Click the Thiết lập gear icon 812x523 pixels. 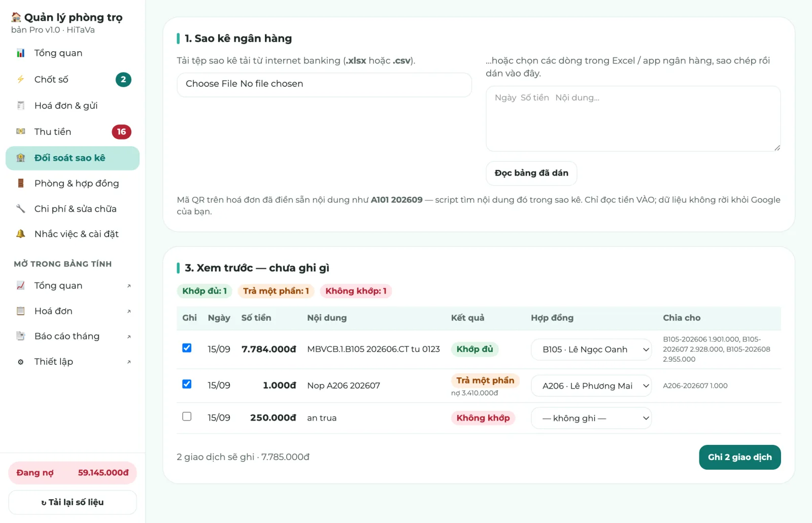tap(21, 362)
